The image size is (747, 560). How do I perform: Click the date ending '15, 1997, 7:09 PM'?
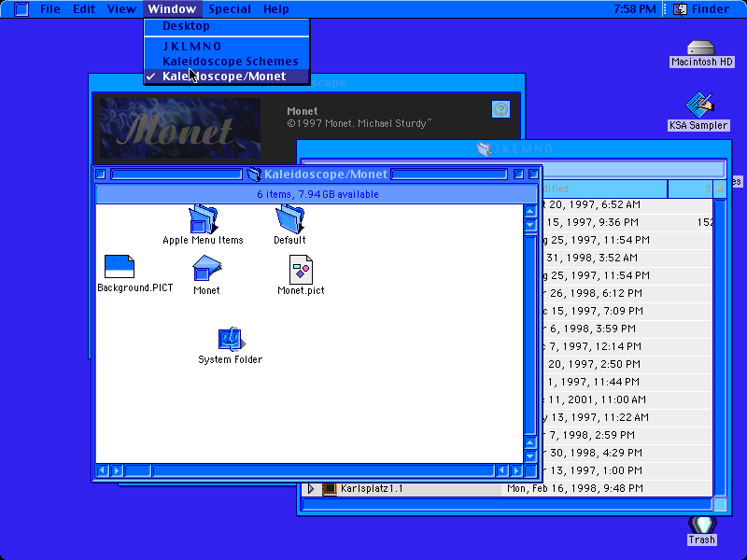593,311
